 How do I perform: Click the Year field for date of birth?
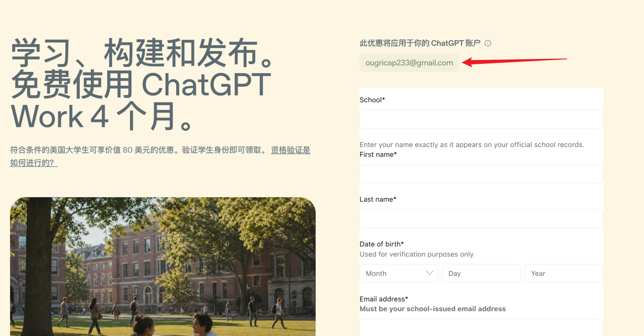[564, 273]
